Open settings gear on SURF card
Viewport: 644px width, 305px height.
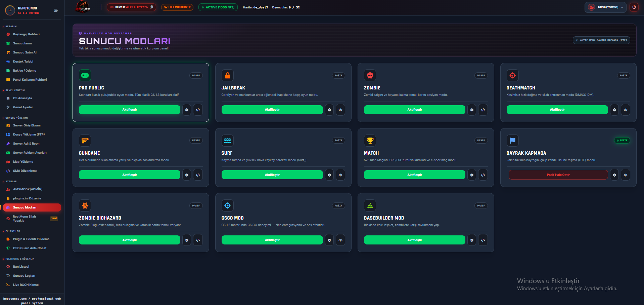click(329, 175)
